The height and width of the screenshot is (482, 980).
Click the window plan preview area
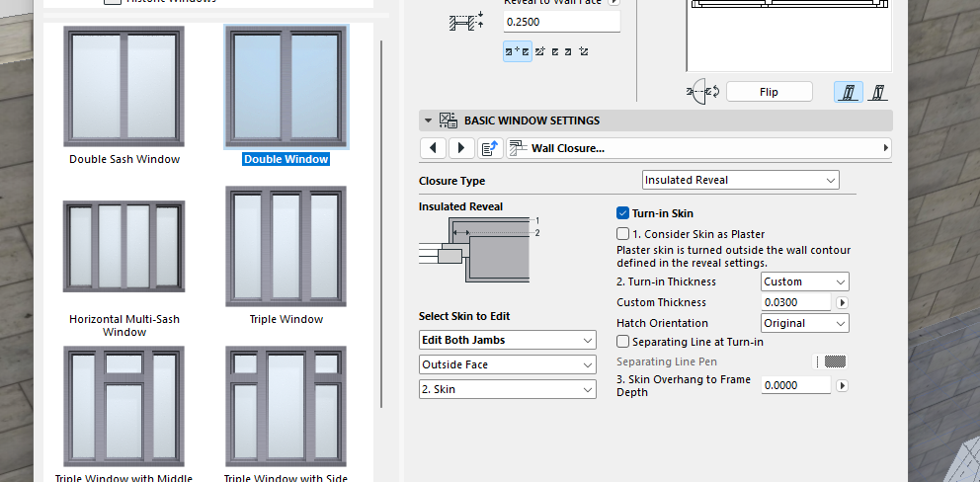[789, 36]
